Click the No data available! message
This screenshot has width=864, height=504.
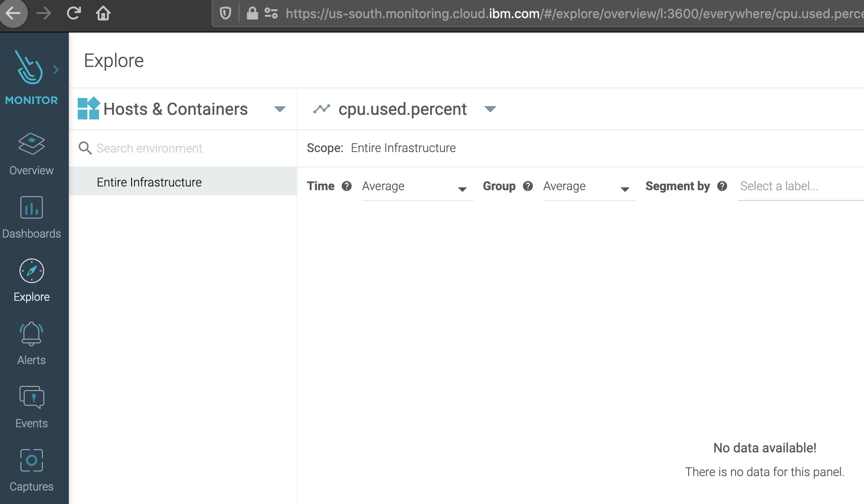[x=765, y=448]
